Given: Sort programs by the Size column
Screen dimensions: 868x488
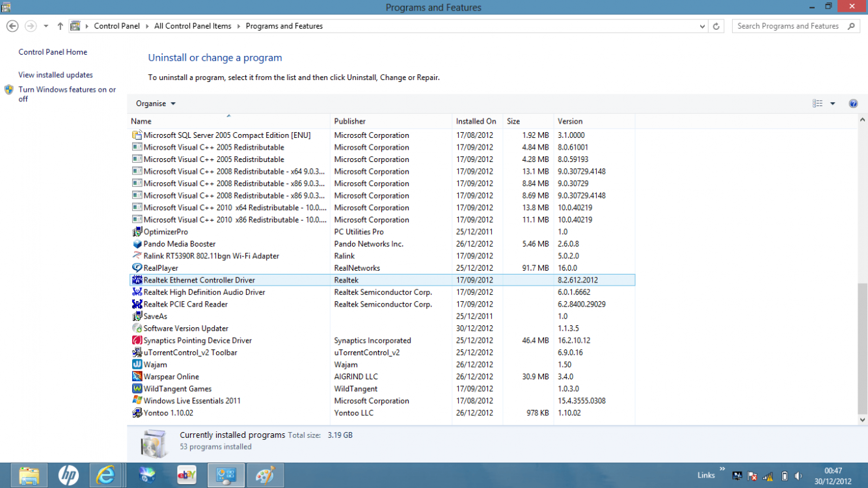Looking at the screenshot, I should (x=528, y=121).
